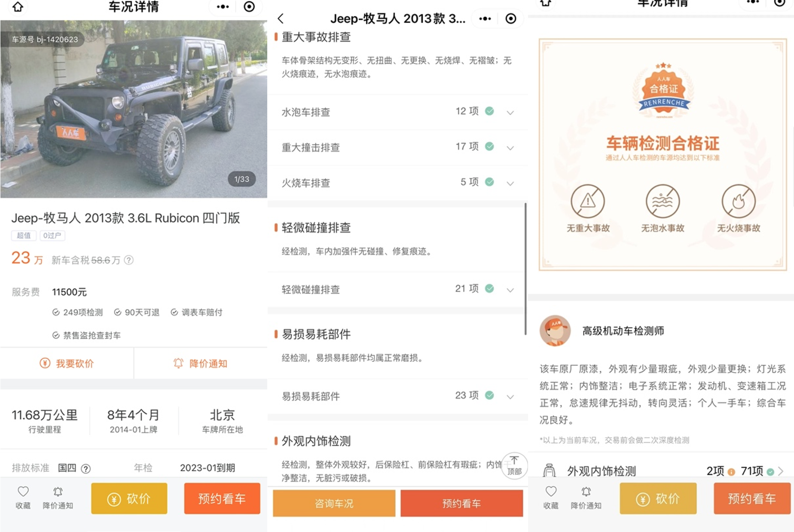Image resolution: width=794 pixels, height=532 pixels.
Task: Expand the 水泡车排查 section
Action: point(510,113)
